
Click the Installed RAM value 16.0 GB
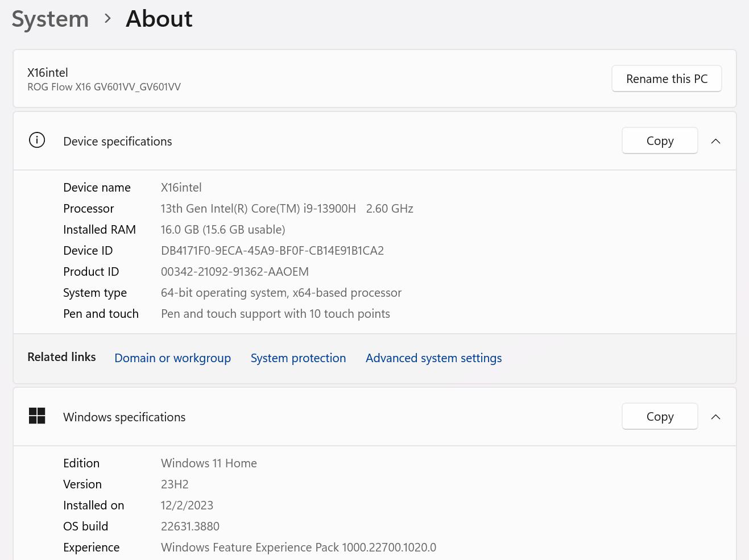pos(223,229)
